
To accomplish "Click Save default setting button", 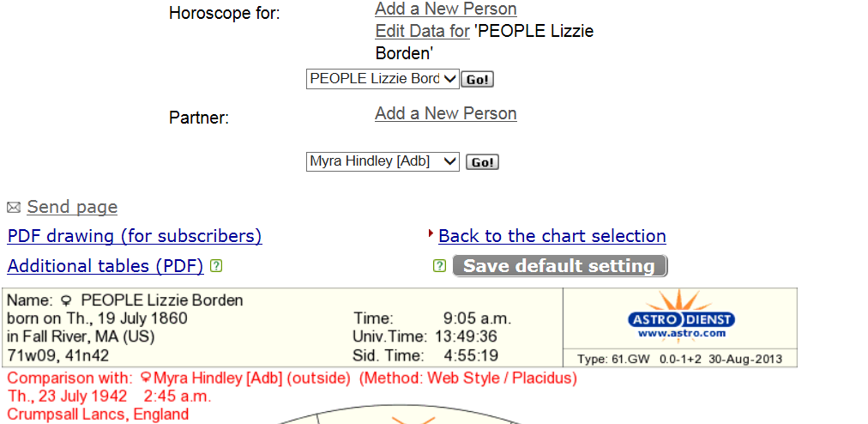I will (x=560, y=266).
